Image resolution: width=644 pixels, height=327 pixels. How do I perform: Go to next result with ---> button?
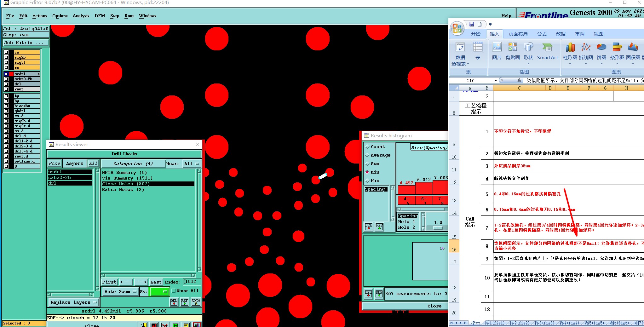(x=141, y=282)
